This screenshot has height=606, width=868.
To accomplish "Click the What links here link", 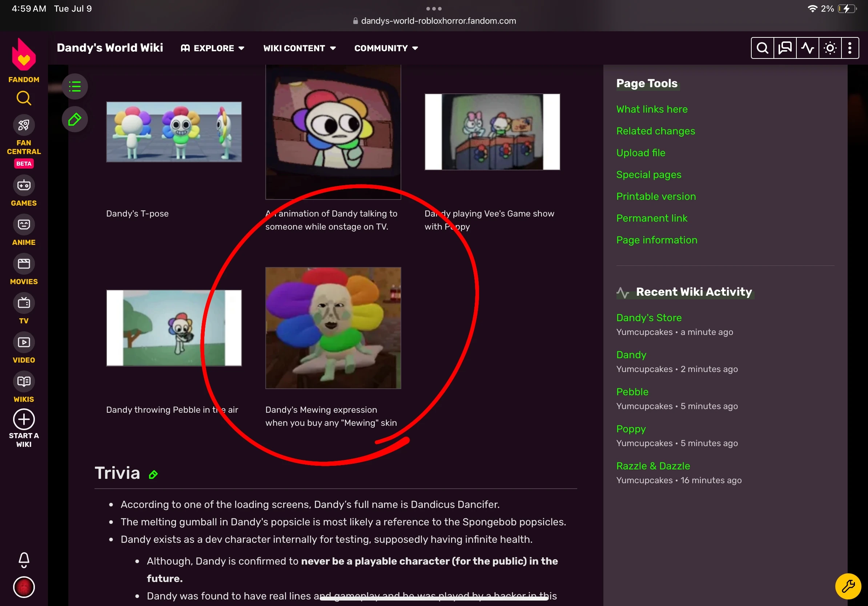I will [x=652, y=109].
